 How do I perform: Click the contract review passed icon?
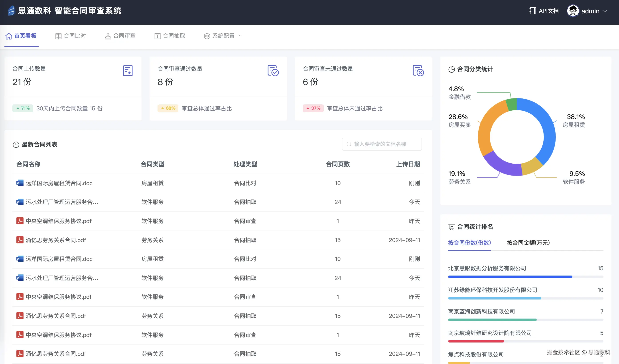(273, 71)
